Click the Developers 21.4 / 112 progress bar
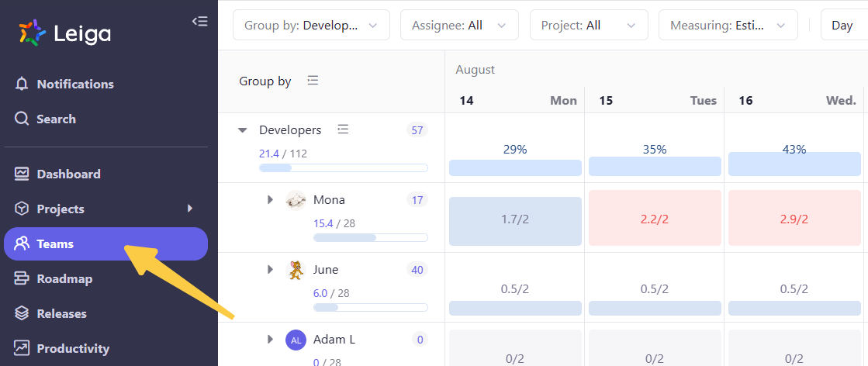This screenshot has width=868, height=366. [343, 167]
